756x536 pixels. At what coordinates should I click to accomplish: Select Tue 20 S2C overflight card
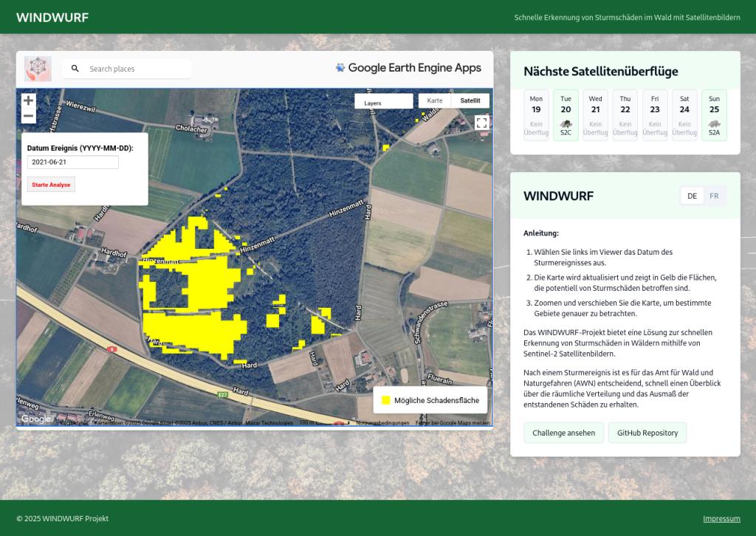(566, 115)
